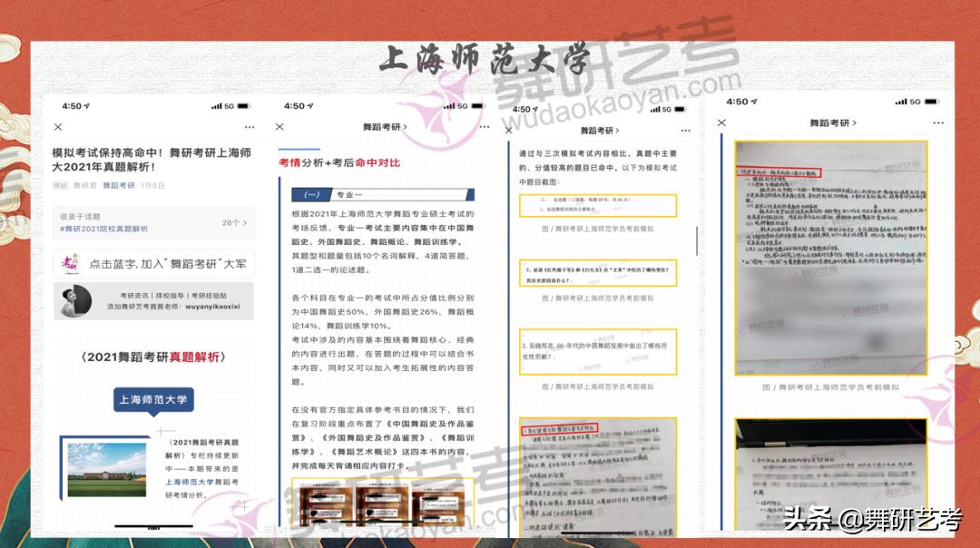This screenshot has height=548, width=980.
Task: Open the top handwritten notes photo in the rightmost screenshot
Action: tap(830, 258)
